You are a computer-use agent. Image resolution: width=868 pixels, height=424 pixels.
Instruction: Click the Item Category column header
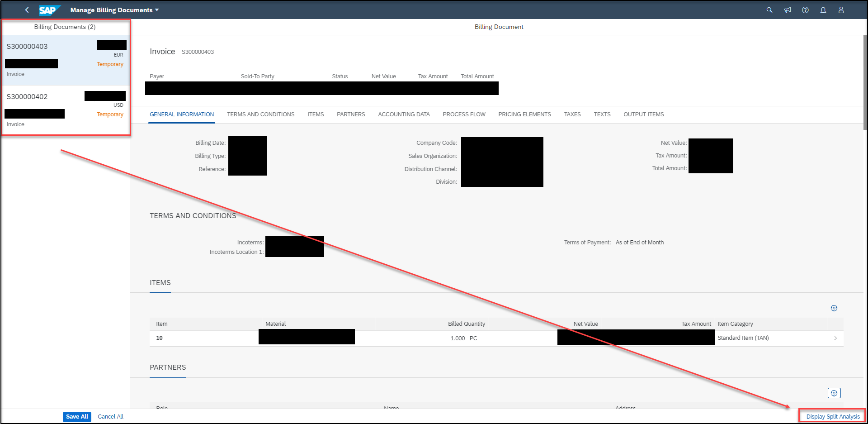pos(735,324)
